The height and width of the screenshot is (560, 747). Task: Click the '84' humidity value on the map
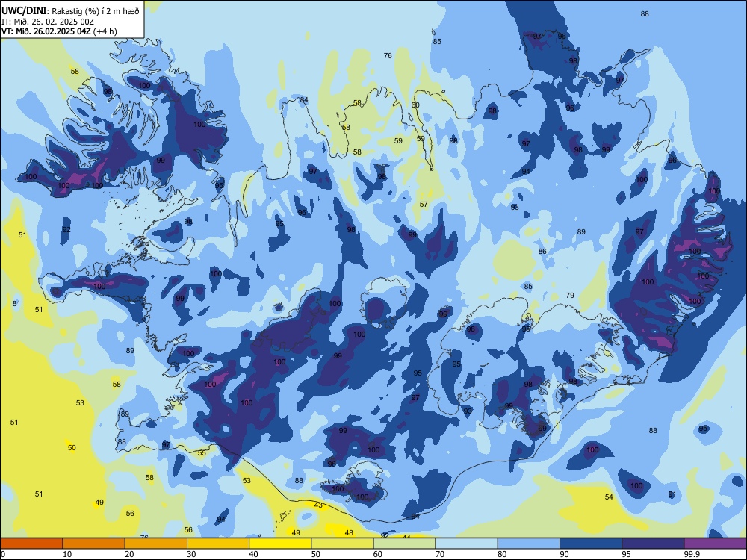point(304,99)
